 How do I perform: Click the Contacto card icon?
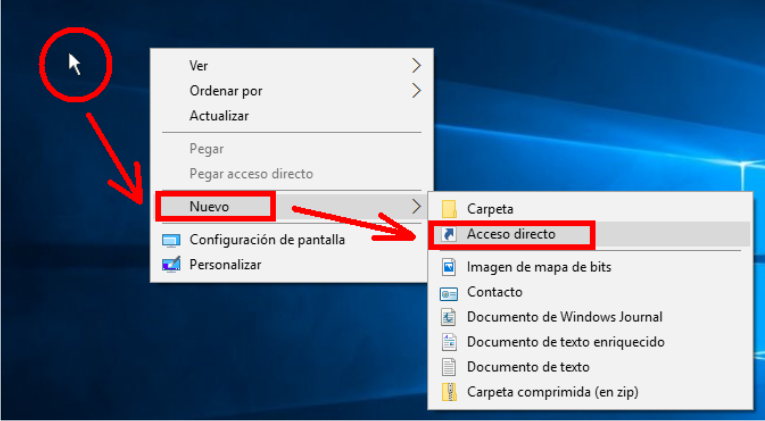(x=449, y=293)
